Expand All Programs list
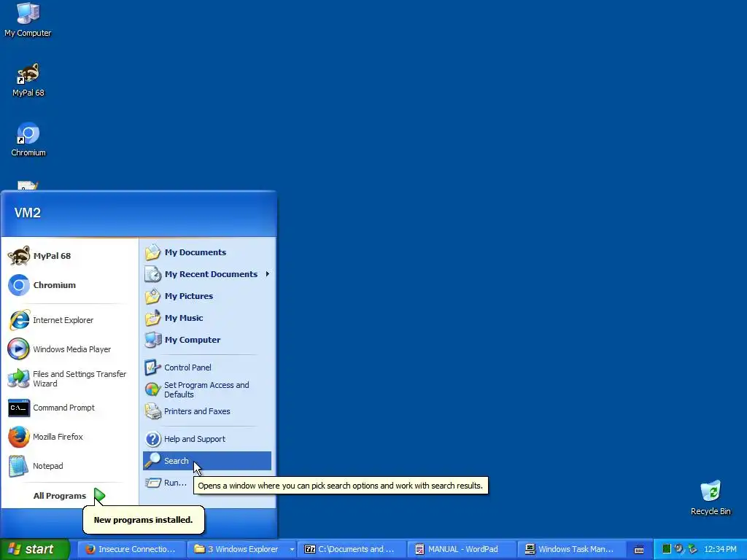This screenshot has width=747, height=560. coord(69,496)
